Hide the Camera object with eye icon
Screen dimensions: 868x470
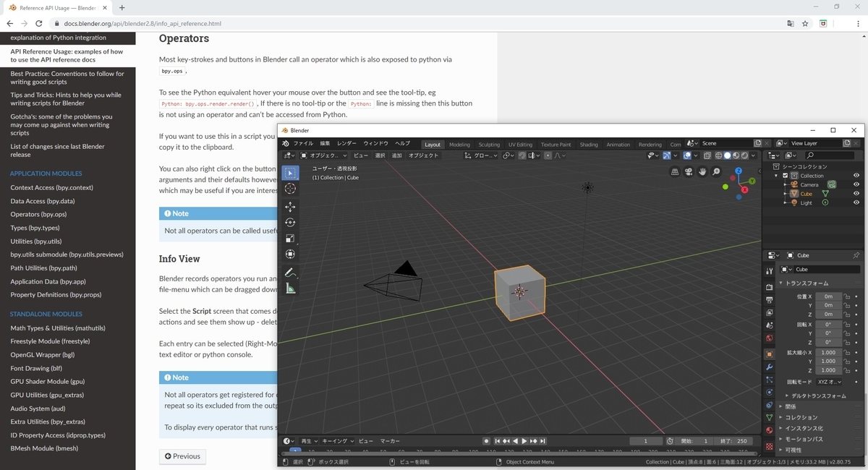(x=856, y=184)
